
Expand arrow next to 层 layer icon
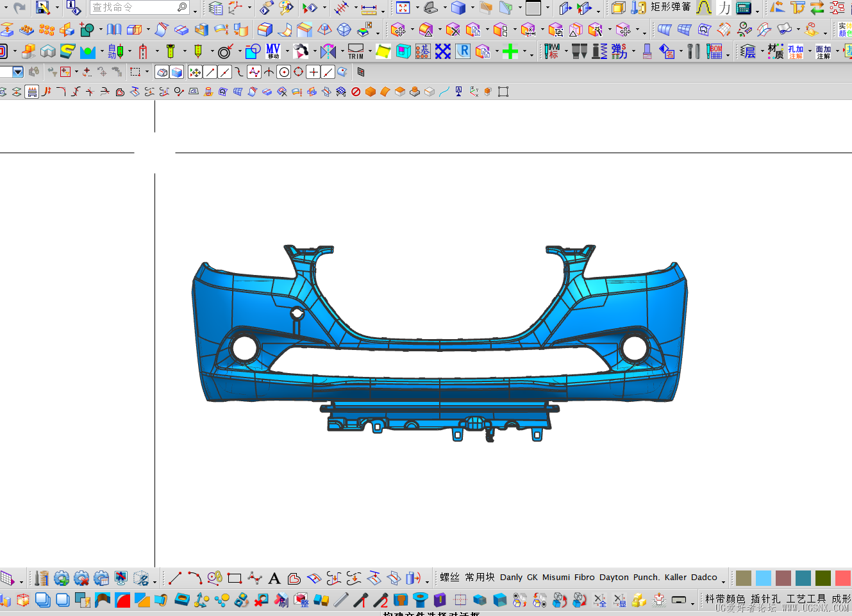coord(762,51)
